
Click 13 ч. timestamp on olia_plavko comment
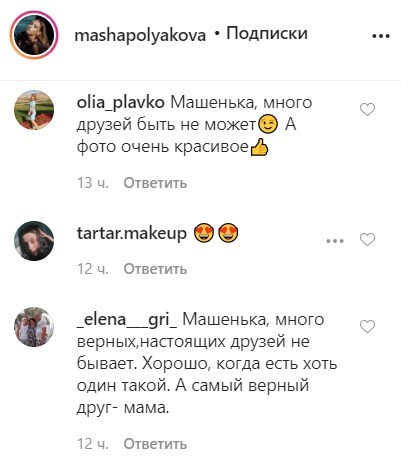point(93,183)
